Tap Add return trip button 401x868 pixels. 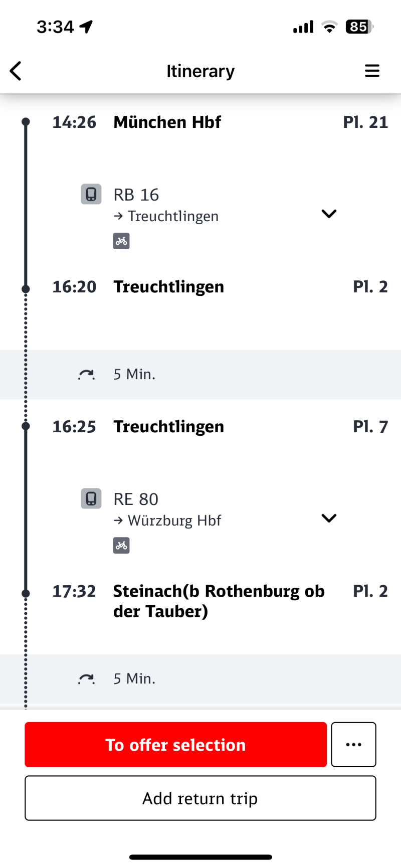(200, 798)
